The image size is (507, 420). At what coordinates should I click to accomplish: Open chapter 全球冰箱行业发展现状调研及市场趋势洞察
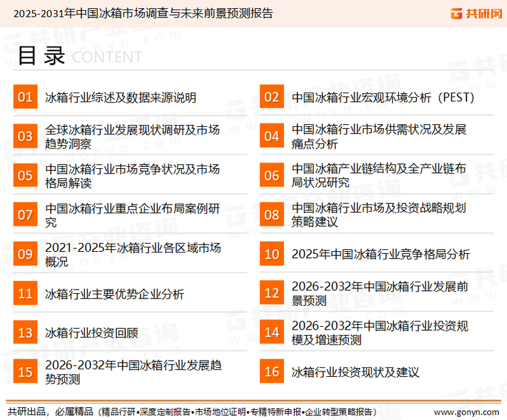click(132, 136)
